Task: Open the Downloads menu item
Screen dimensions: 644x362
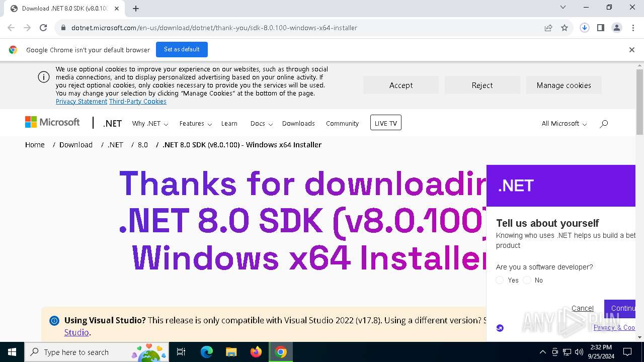Action: [x=298, y=124]
